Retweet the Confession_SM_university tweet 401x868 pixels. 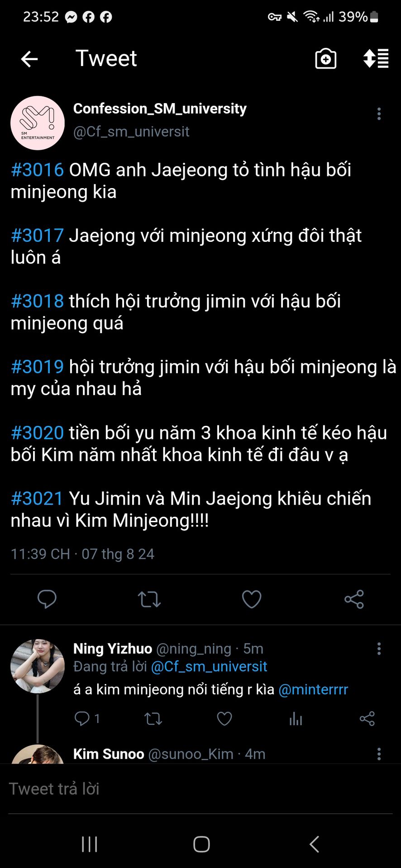pos(149,599)
